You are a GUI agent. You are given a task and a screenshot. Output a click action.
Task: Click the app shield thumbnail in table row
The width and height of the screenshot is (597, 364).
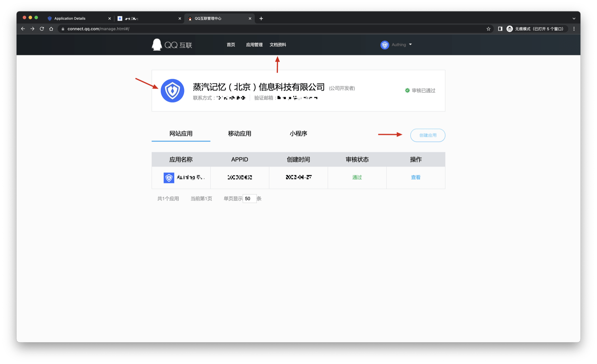[169, 178]
